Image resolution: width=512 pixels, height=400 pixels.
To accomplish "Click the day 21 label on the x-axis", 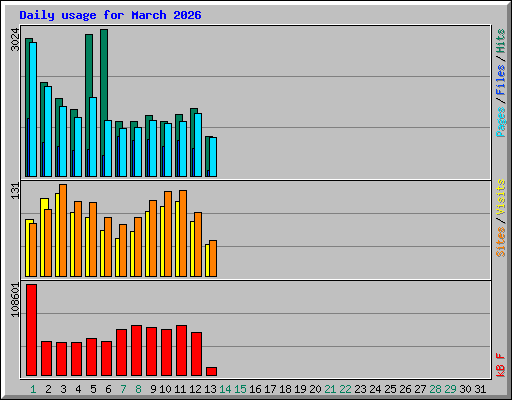I will [x=330, y=389].
